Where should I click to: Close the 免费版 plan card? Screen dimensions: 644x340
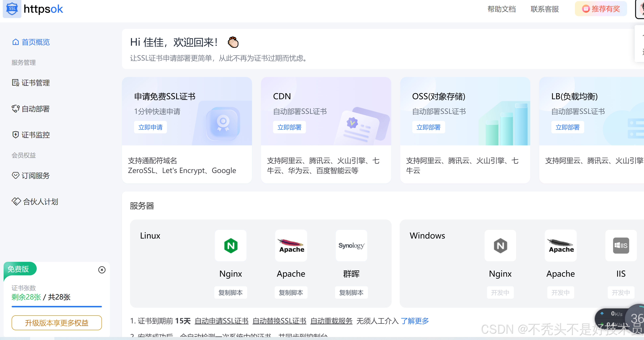(102, 270)
